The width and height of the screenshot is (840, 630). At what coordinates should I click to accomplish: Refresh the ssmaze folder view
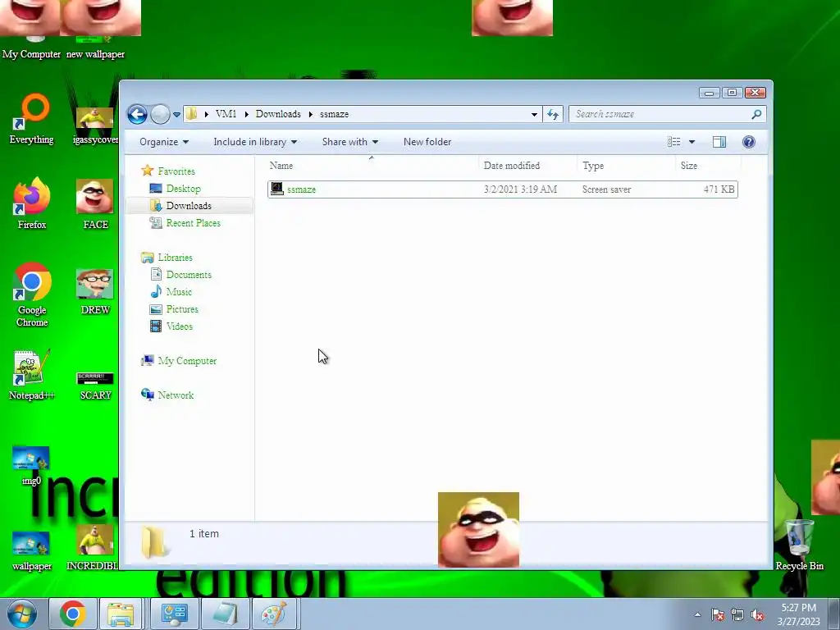[x=553, y=114]
